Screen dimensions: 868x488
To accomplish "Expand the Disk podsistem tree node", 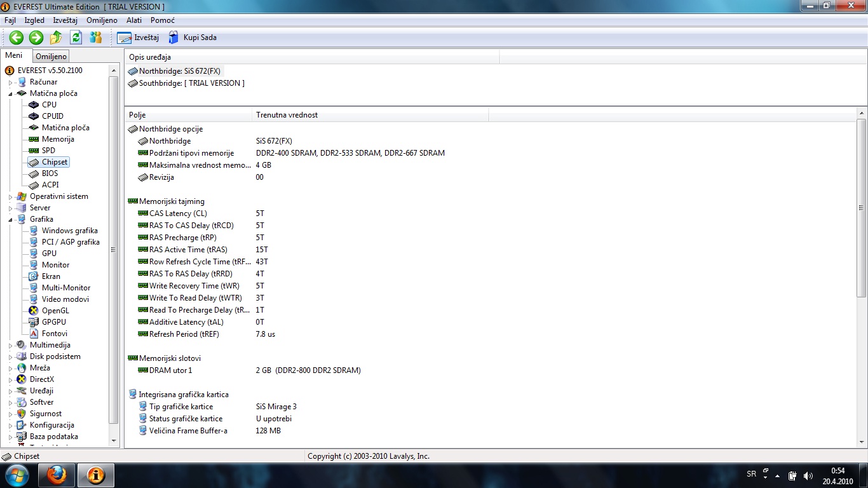I will tap(11, 356).
